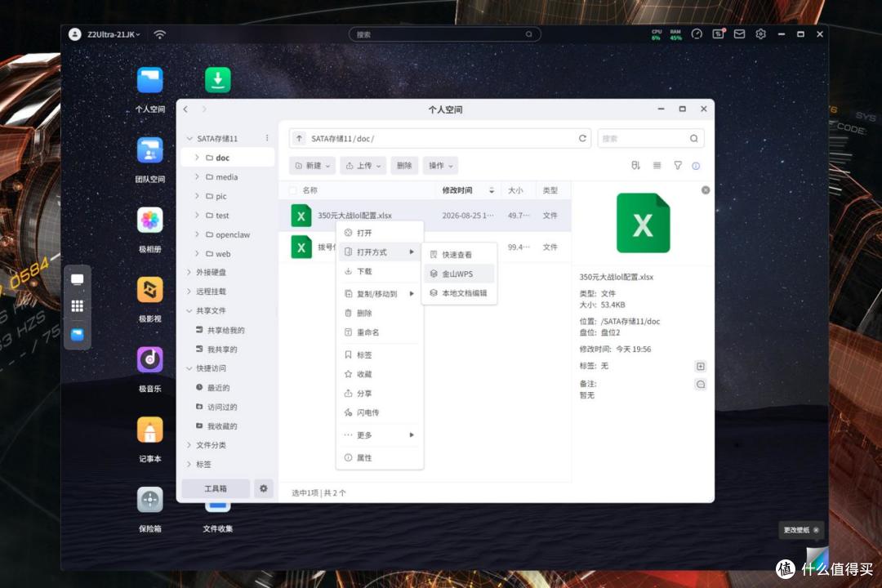The image size is (882, 588).
Task: Expand the media folder
Action: (x=197, y=176)
